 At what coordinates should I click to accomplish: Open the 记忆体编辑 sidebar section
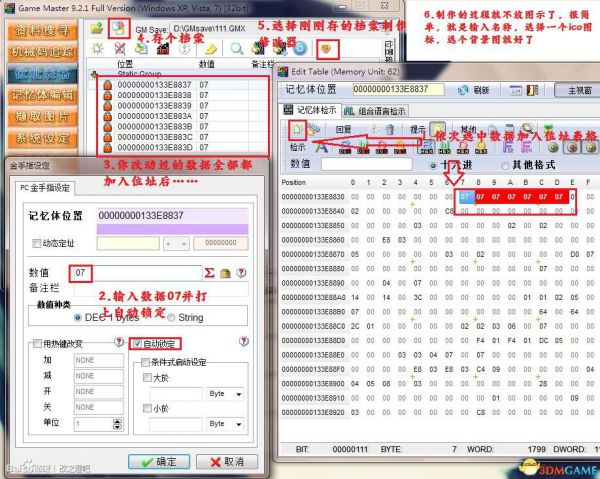(42, 95)
